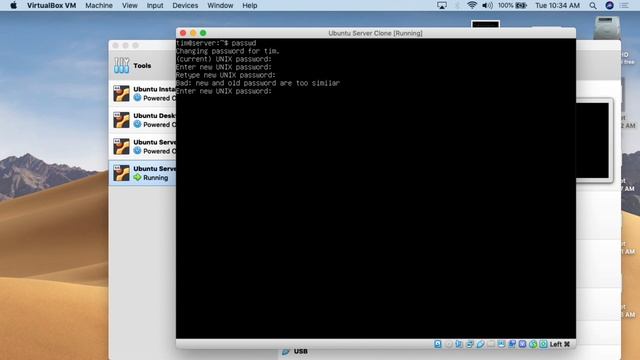This screenshot has width=640, height=360.
Task: Click the hard disk activity indicator icon
Action: coord(438,344)
